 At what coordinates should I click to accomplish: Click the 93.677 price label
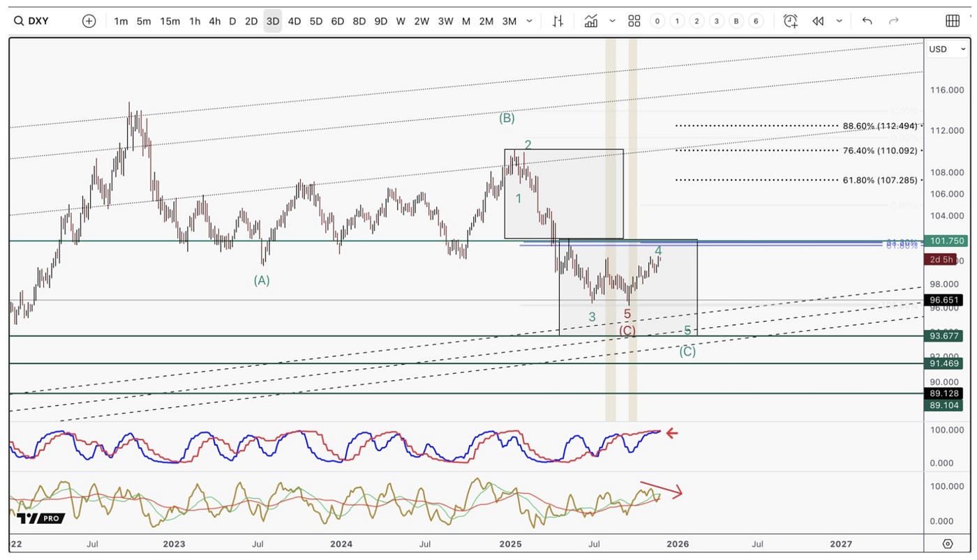point(943,336)
